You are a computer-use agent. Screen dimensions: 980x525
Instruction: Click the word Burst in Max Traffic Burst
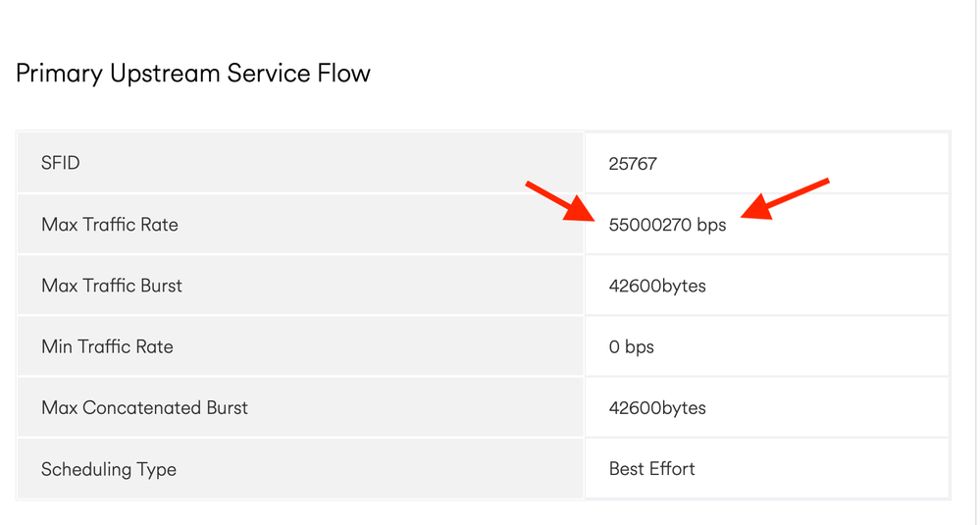point(161,286)
